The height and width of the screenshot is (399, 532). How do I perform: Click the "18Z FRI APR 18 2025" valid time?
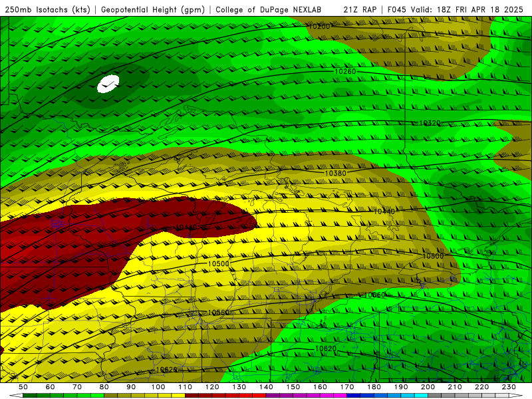(x=480, y=9)
